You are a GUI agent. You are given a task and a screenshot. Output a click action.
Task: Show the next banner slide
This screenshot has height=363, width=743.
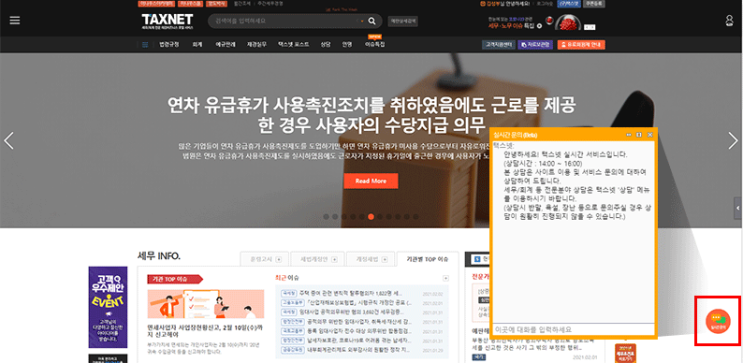point(733,141)
